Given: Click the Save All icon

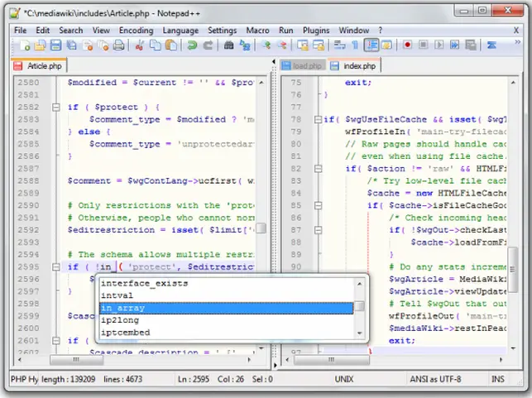Looking at the screenshot, I should coord(72,46).
